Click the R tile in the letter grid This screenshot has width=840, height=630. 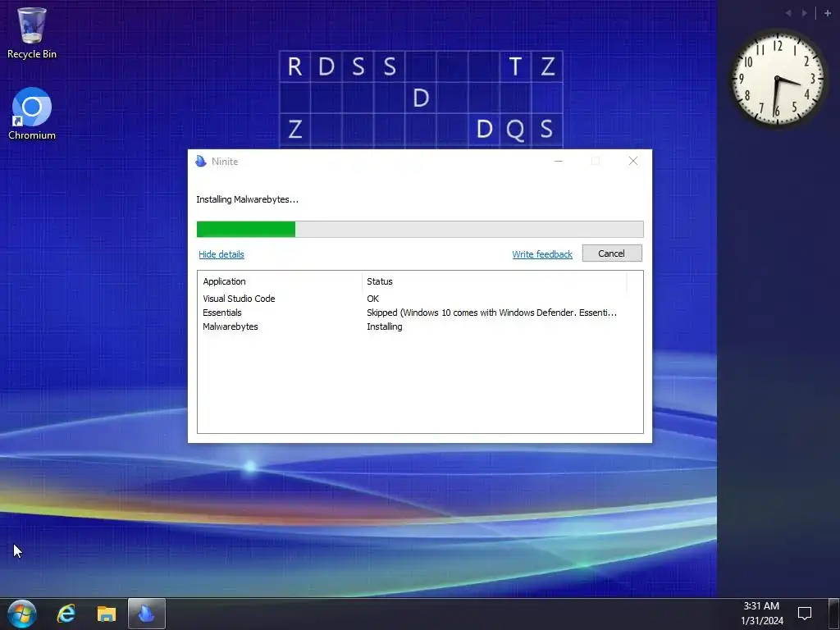pyautogui.click(x=294, y=66)
